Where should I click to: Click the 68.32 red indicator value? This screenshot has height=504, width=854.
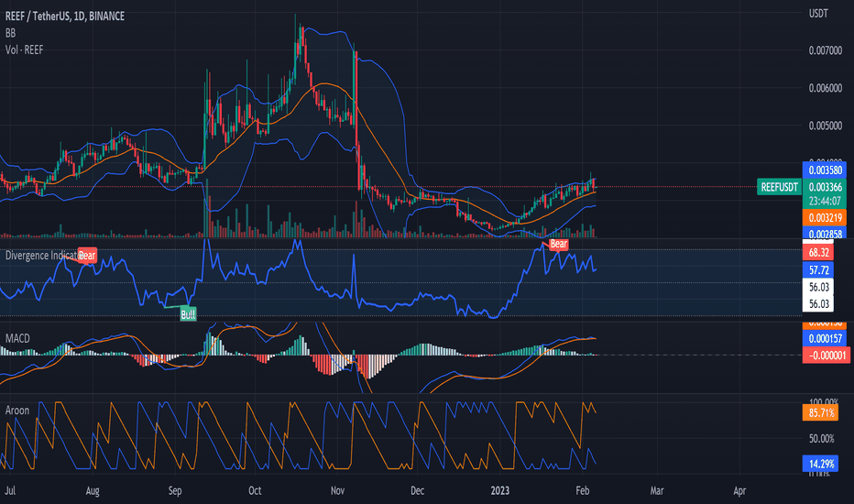[818, 252]
